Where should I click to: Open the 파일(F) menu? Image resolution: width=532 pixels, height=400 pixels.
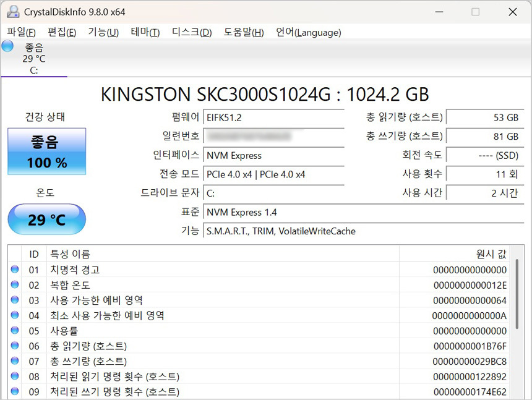(x=21, y=32)
